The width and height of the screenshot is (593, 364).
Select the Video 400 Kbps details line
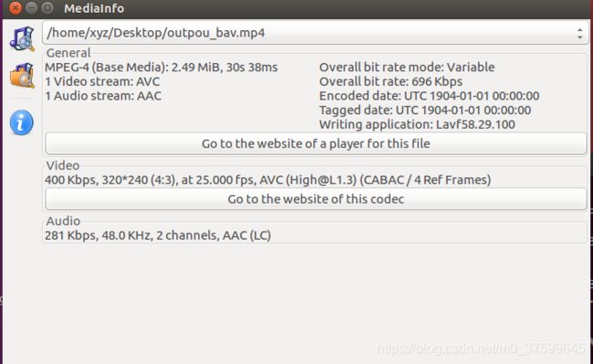click(x=267, y=180)
